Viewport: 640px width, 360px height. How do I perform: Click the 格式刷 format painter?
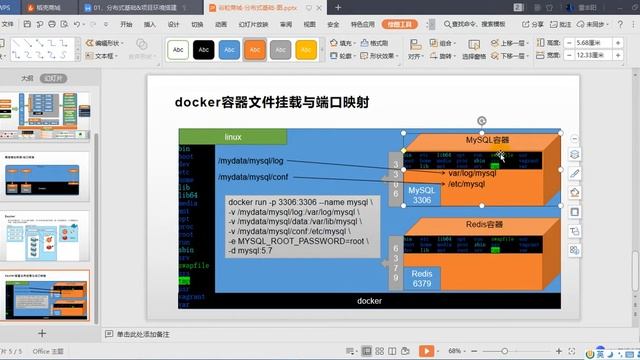[374, 43]
